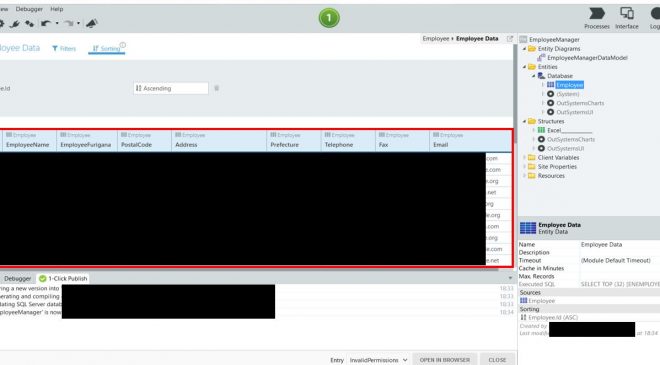Delete the Ascending sort rule trash icon
Image resolution: width=660 pixels, height=365 pixels.
[x=216, y=88]
